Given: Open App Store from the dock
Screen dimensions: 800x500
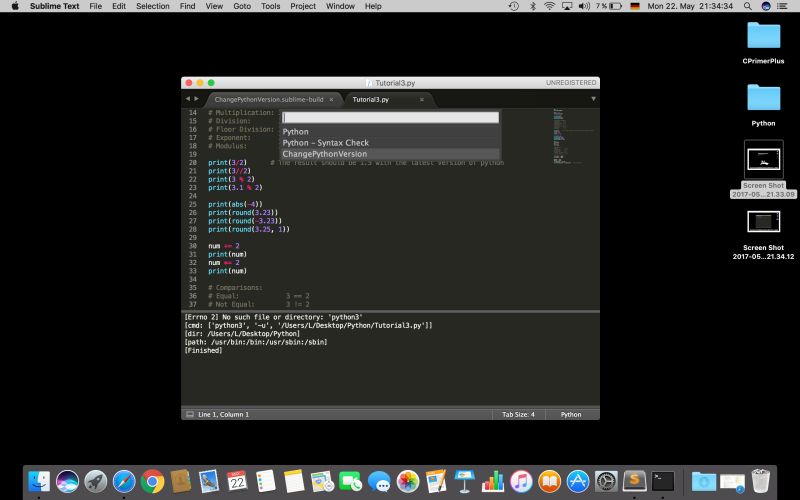Looking at the screenshot, I should pos(578,481).
